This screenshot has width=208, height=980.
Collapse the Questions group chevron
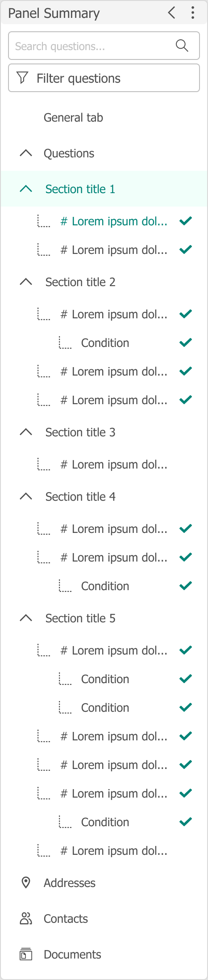pyautogui.click(x=26, y=153)
